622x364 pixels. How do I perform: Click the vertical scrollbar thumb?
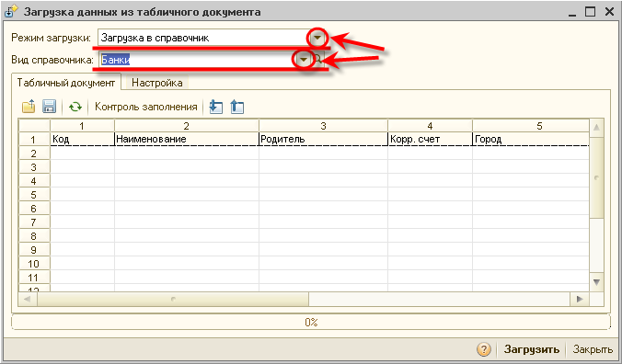[x=596, y=177]
